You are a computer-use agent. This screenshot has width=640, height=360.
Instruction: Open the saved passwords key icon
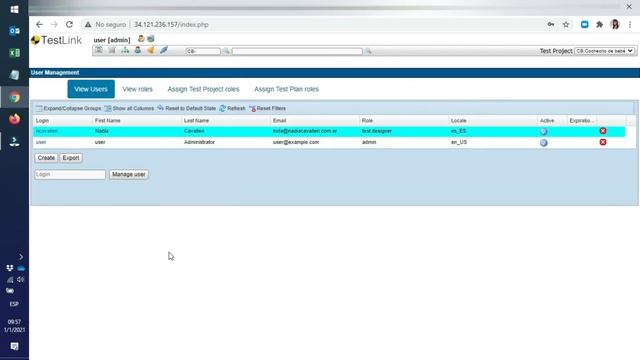[551, 24]
